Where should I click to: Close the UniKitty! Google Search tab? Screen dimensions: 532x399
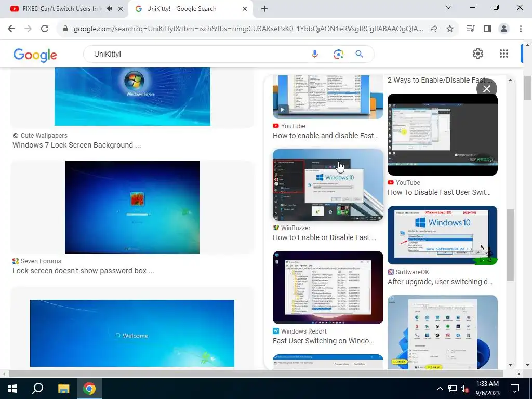245,9
